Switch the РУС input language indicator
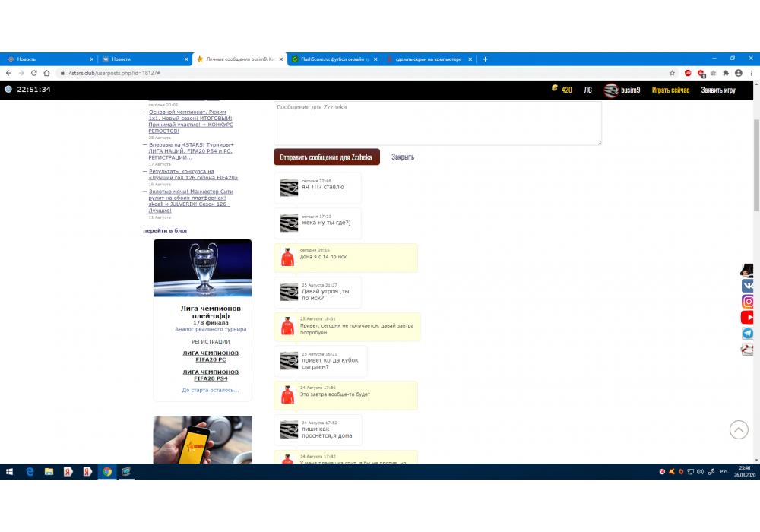 pyautogui.click(x=724, y=471)
